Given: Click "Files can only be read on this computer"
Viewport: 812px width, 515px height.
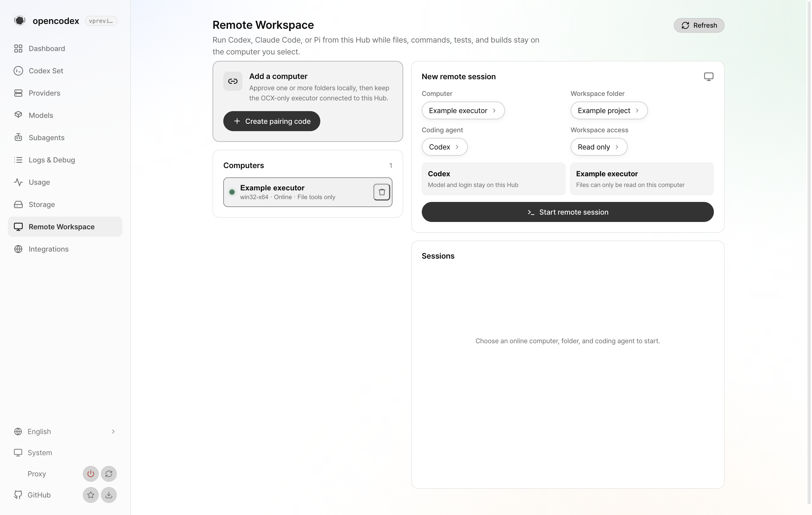Looking at the screenshot, I should [x=630, y=185].
